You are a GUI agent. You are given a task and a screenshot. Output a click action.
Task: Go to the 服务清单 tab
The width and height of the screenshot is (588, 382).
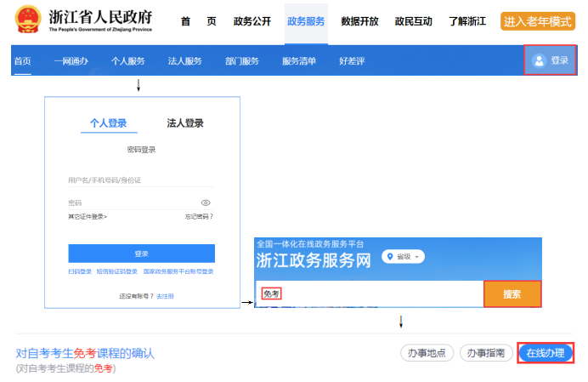pos(299,61)
